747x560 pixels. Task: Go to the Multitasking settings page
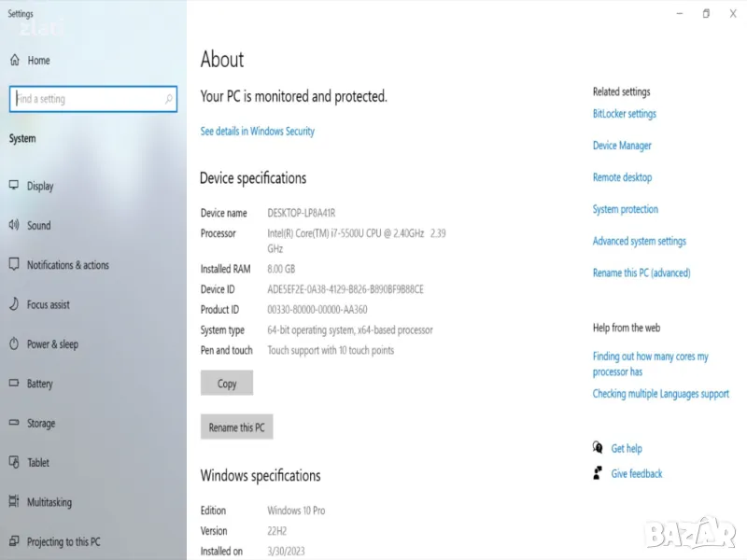point(49,502)
